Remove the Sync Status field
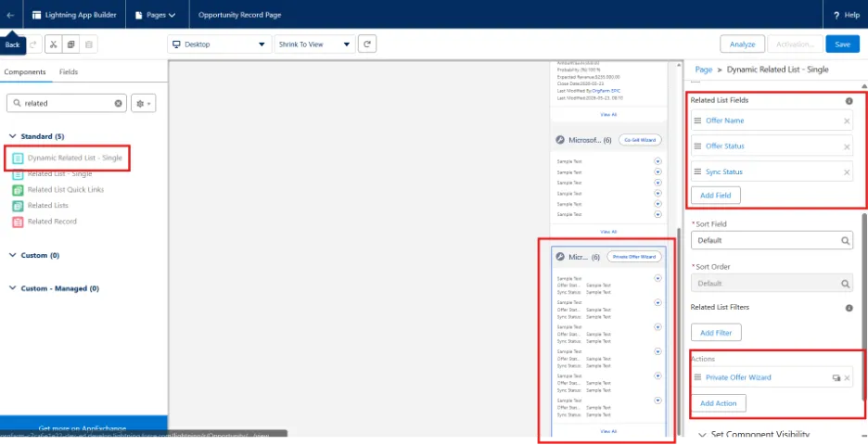This screenshot has height=445, width=868. tap(847, 172)
